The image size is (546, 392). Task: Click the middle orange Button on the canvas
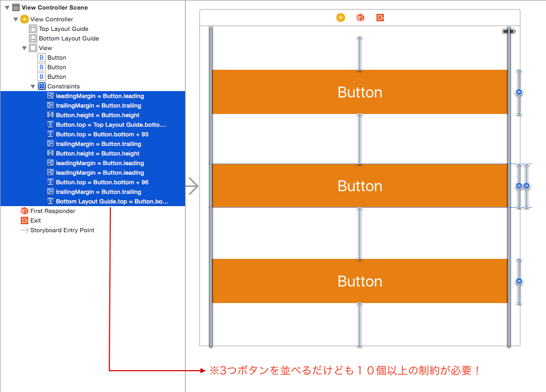click(360, 185)
